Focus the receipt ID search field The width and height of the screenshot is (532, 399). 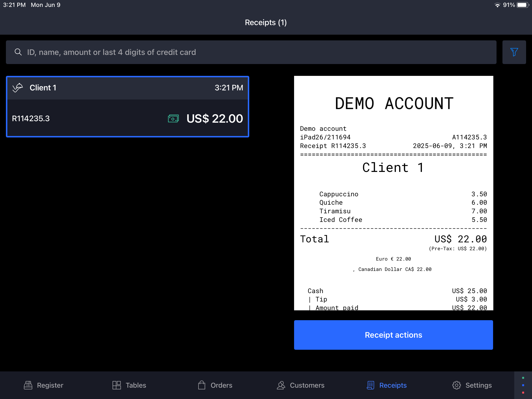(251, 52)
